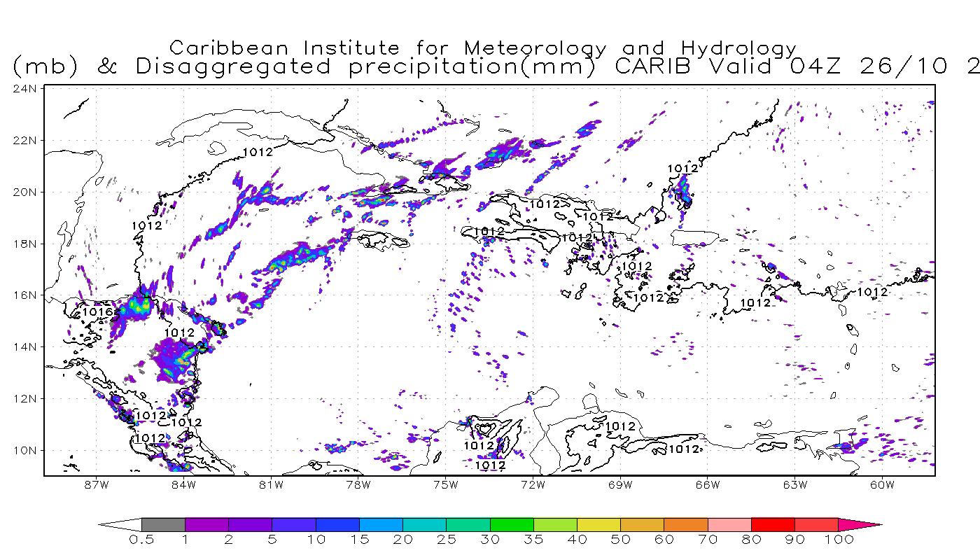Click the '0.5' legend value
The width and height of the screenshot is (980, 560).
click(x=141, y=540)
